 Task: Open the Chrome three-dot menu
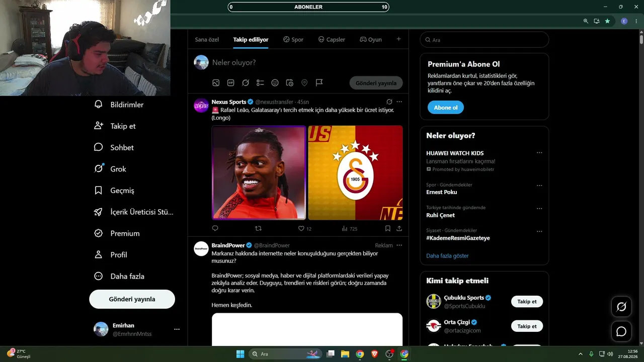[636, 21]
